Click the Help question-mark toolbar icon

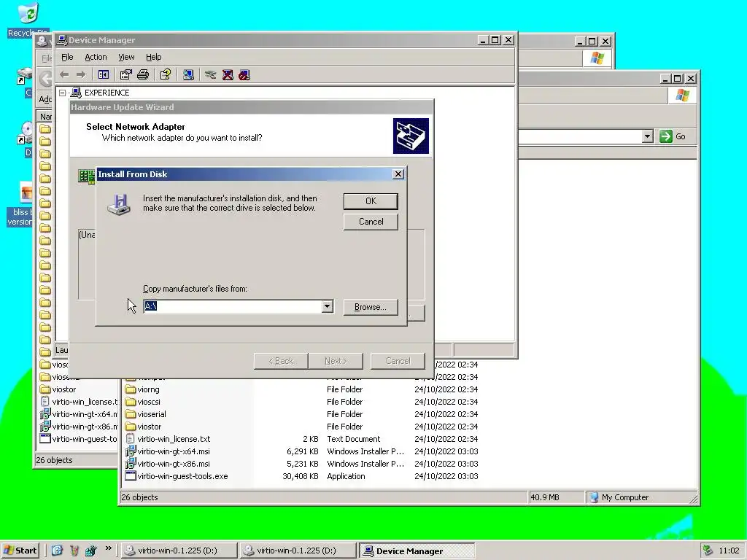(166, 75)
